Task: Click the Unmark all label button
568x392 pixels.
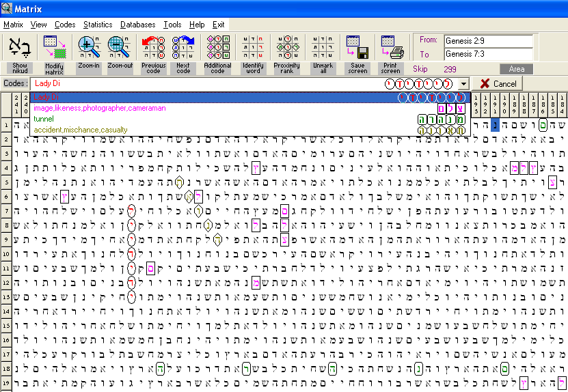Action: pyautogui.click(x=323, y=68)
